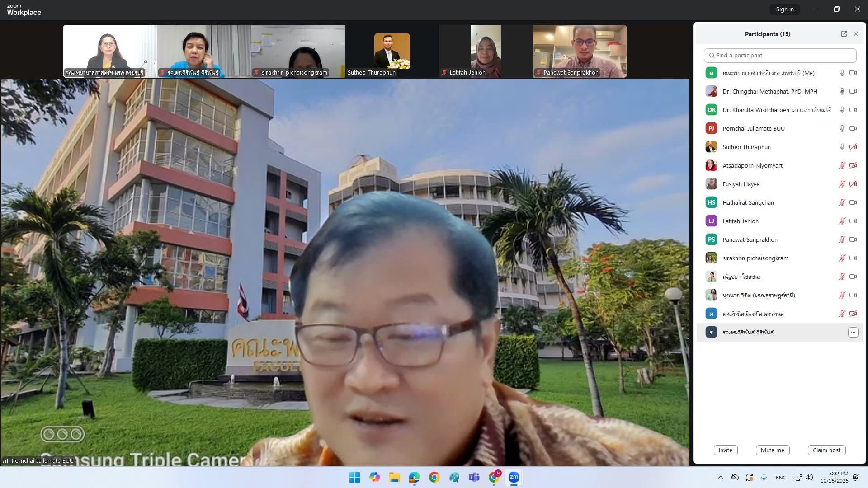Viewport: 868px width, 488px height.
Task: Click the Find a participant search field
Action: 780,55
